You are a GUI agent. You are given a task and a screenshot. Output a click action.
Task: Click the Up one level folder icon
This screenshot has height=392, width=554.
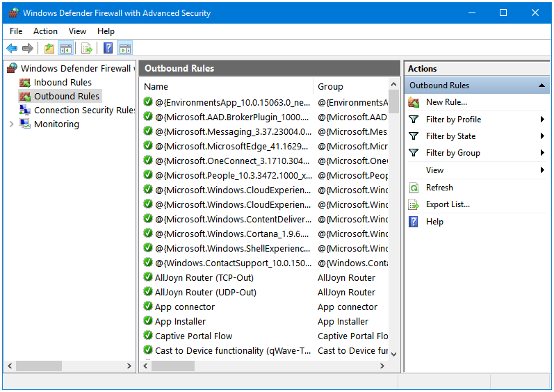(x=49, y=49)
